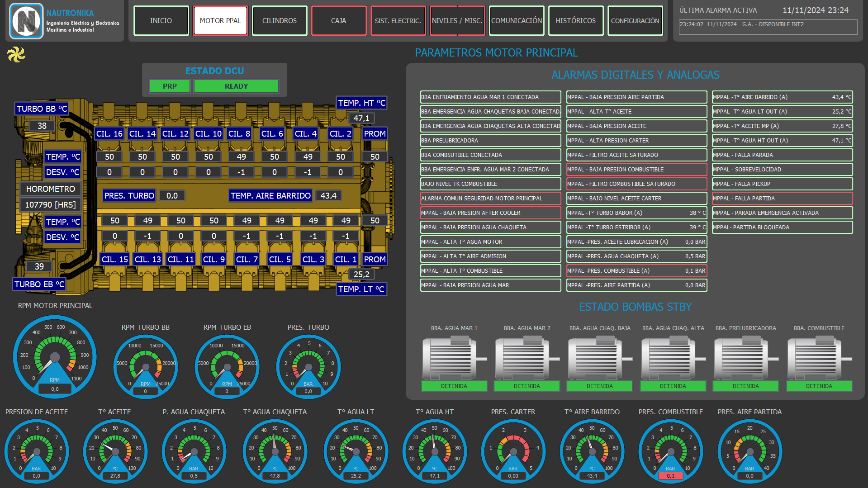Go to the INICIO screen
This screenshot has width=868, height=488.
(161, 20)
